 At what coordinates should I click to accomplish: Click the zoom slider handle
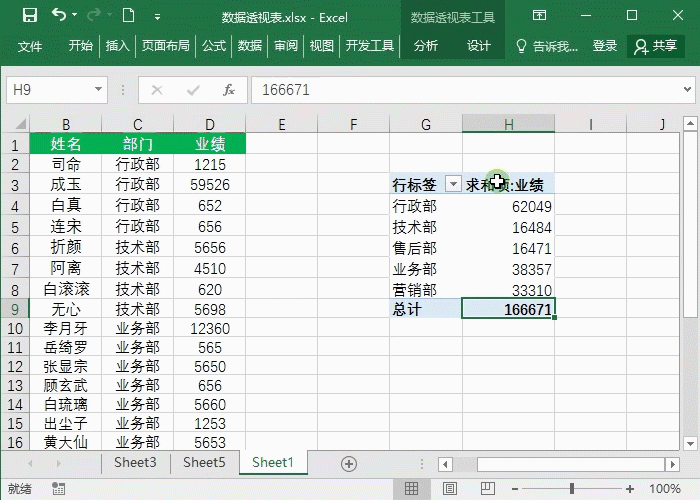pos(571,489)
